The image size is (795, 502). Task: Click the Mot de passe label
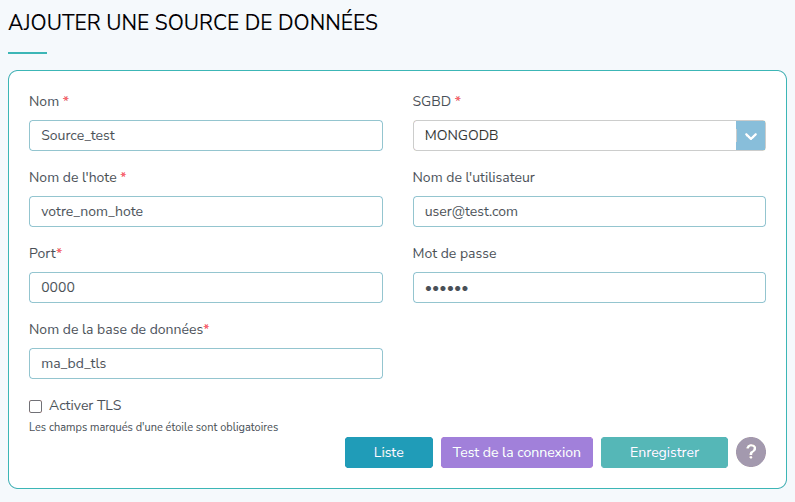[454, 254]
